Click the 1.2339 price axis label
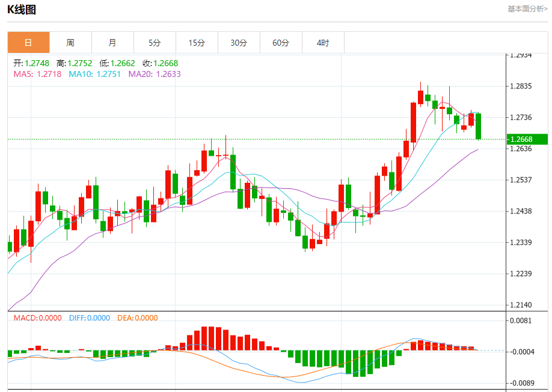The width and height of the screenshot is (552, 392). [521, 242]
